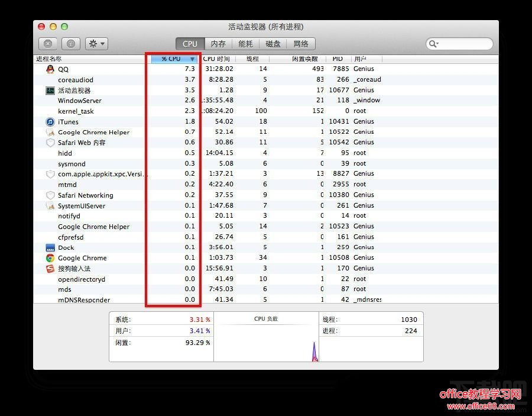
Task: Click the 活动监视器 process icon
Action: pos(50,91)
